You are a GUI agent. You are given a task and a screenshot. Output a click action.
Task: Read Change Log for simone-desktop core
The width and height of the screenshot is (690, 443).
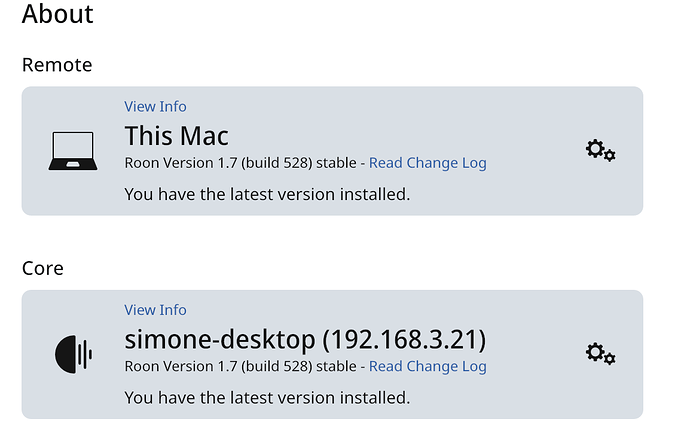click(x=428, y=366)
